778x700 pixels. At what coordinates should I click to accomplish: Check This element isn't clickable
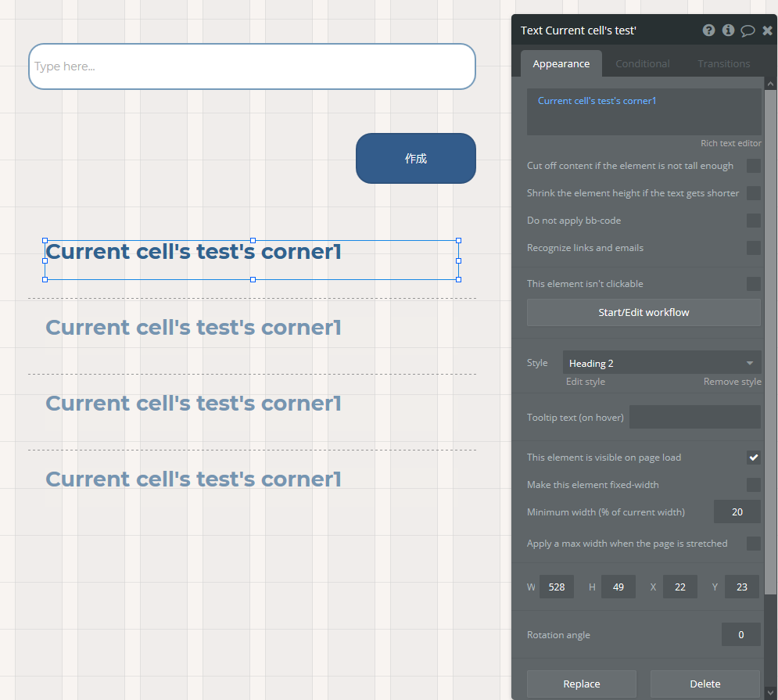click(753, 283)
